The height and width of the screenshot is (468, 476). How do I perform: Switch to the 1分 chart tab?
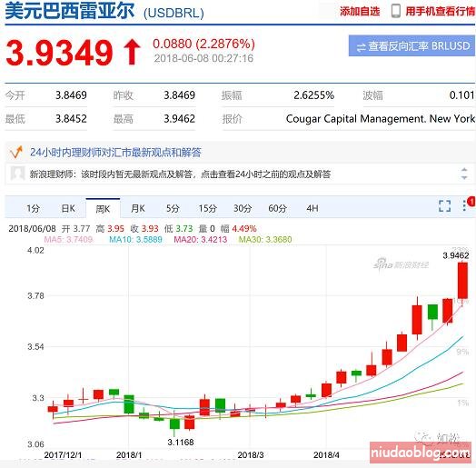click(33, 208)
